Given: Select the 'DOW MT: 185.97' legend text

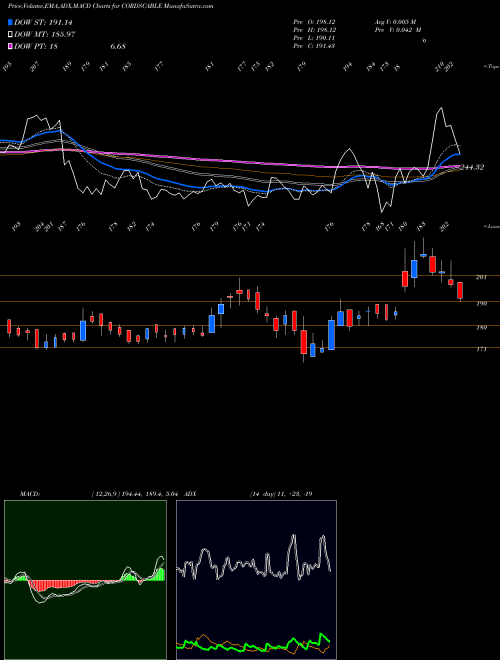Looking at the screenshot, I should (x=45, y=35).
